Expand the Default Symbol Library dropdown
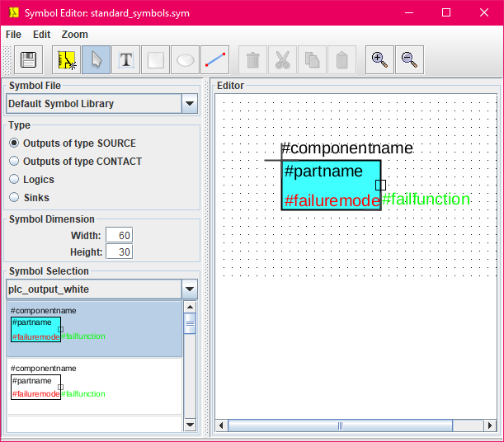Image resolution: width=504 pixels, height=442 pixels. (190, 104)
